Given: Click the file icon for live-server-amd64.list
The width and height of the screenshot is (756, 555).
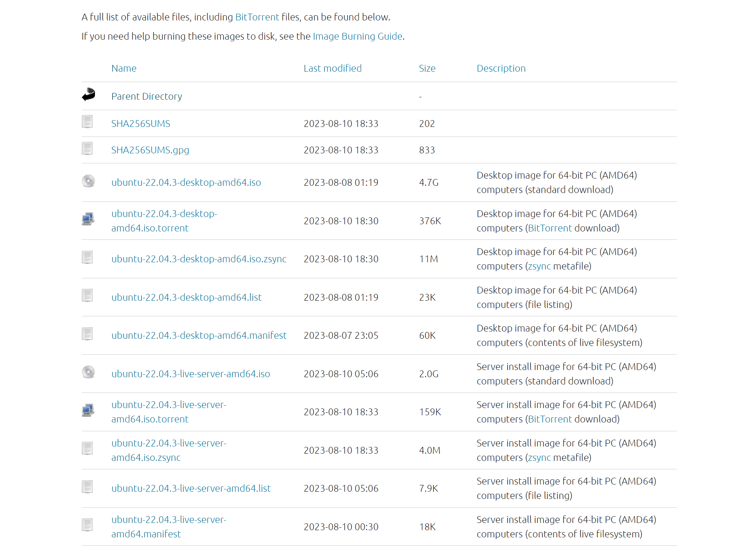Looking at the screenshot, I should coord(87,487).
